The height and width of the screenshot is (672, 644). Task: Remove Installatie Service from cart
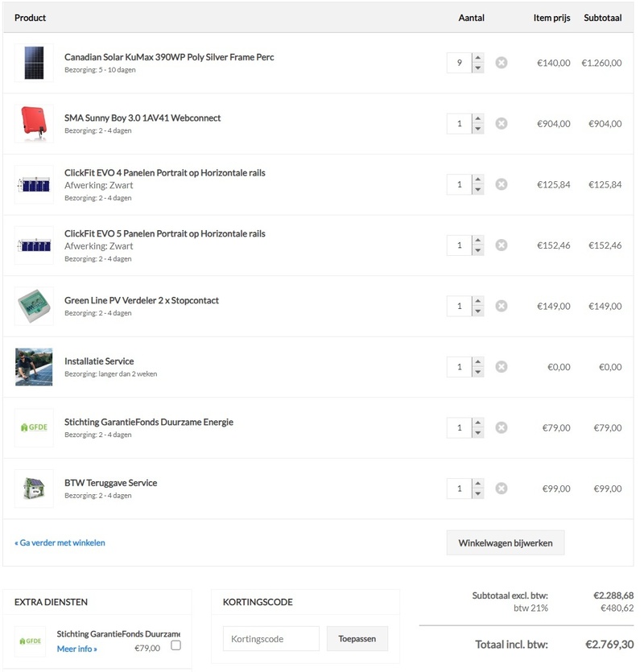[x=502, y=367]
